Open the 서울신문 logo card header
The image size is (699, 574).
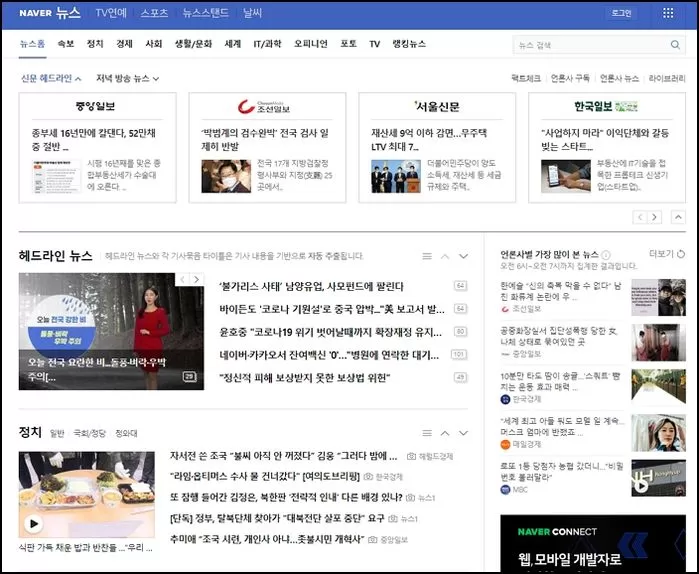[x=436, y=107]
